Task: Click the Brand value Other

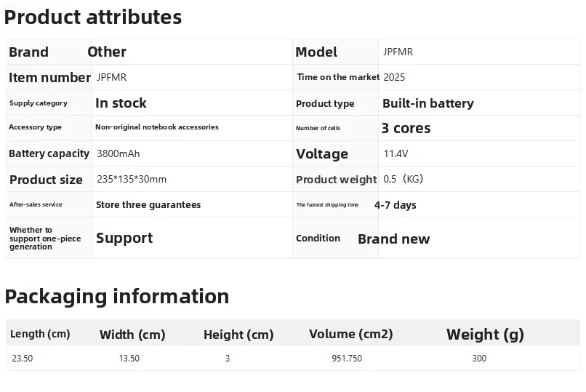Action: [x=107, y=52]
